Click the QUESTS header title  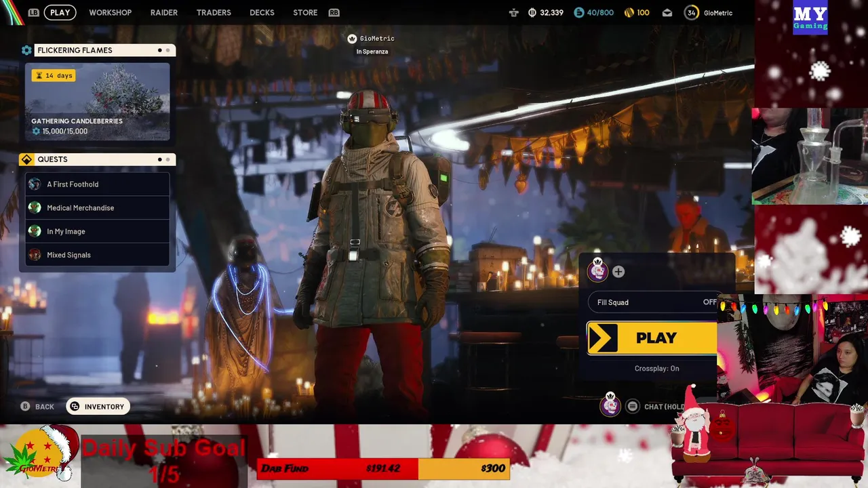click(x=52, y=159)
